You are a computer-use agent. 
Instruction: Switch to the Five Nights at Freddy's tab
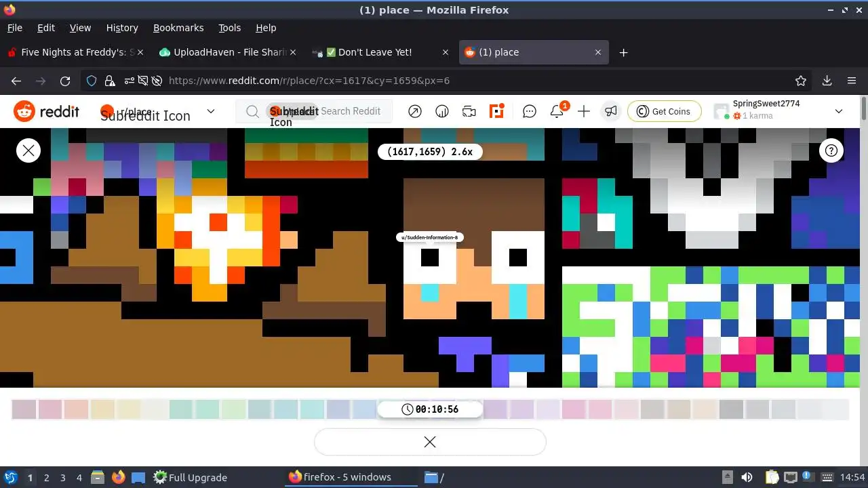click(x=75, y=52)
